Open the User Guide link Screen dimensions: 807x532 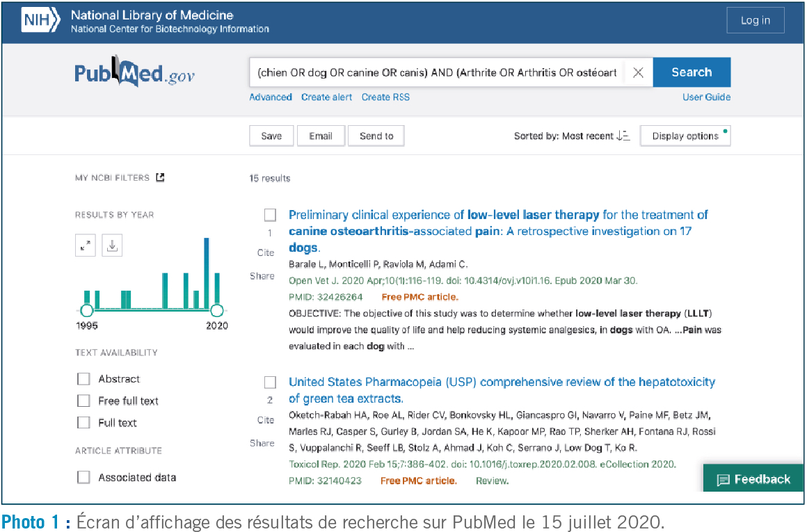[x=706, y=97]
